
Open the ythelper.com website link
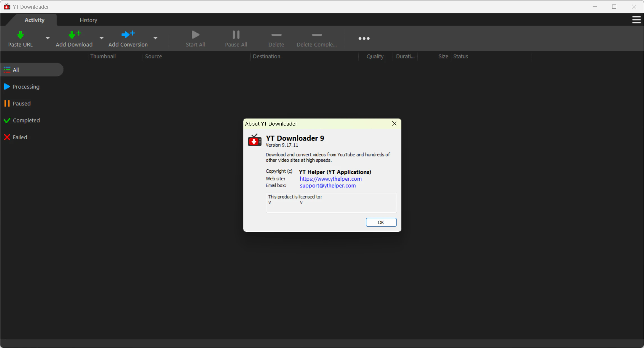coord(330,179)
